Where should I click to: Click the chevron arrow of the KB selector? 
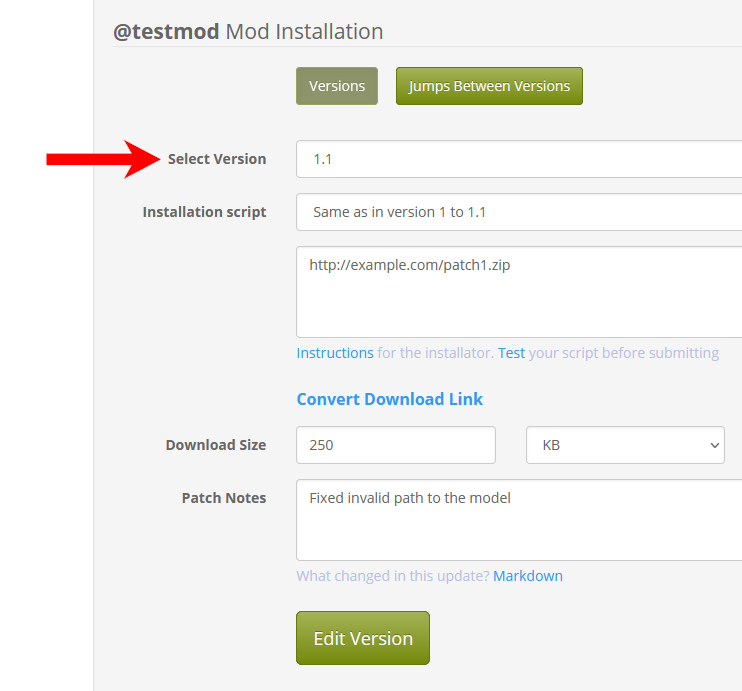pyautogui.click(x=715, y=445)
